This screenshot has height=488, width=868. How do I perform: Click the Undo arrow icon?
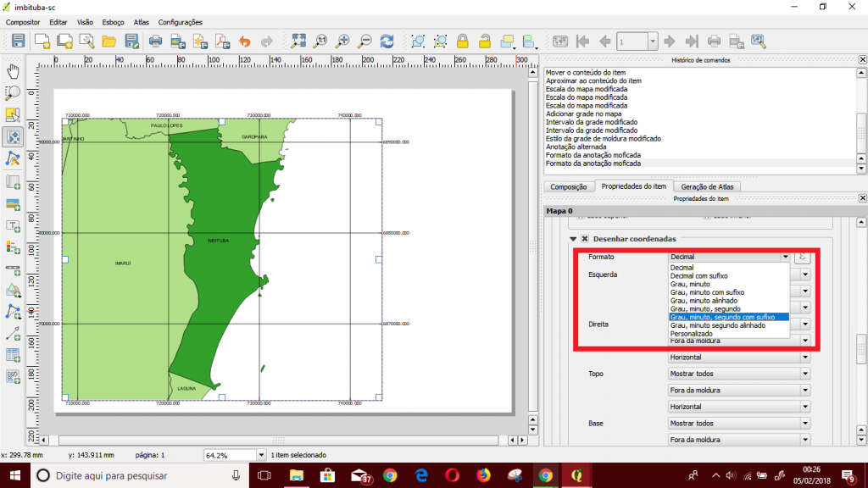pos(245,41)
